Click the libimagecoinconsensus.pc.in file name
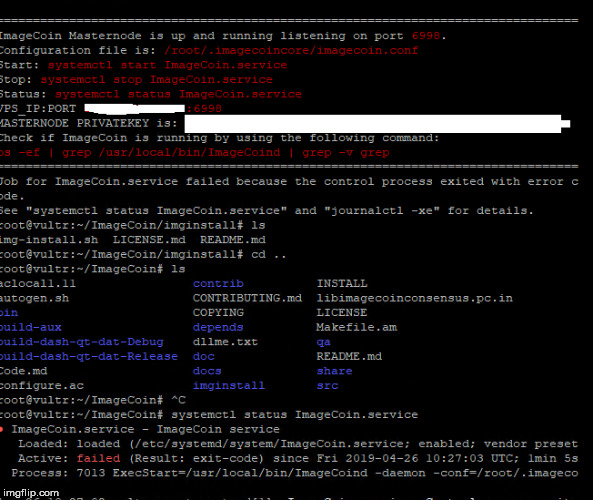Screen dimensions: 593x500 tap(414, 298)
